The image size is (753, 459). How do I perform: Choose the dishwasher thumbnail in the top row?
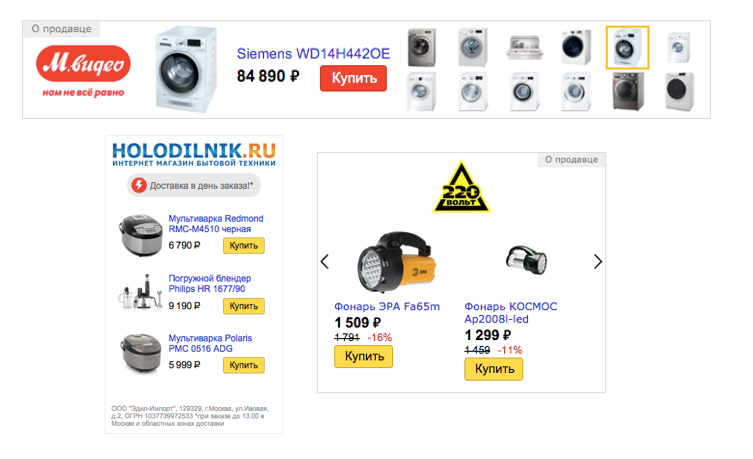pos(524,48)
